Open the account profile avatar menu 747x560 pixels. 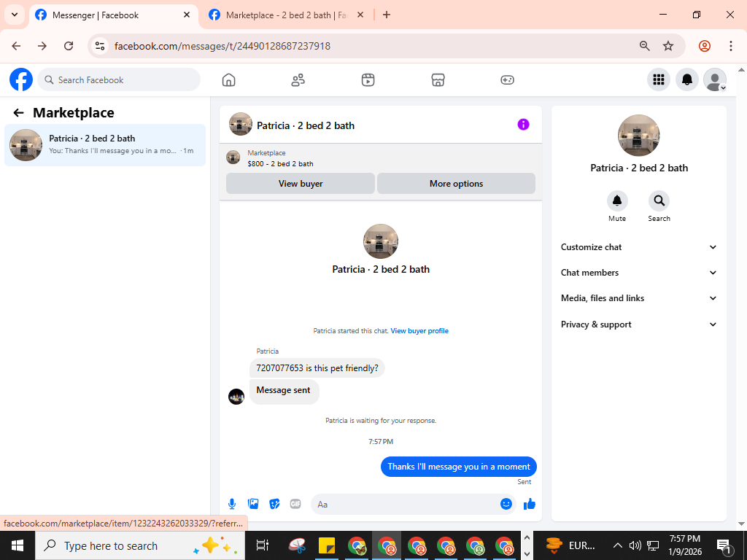(x=715, y=79)
